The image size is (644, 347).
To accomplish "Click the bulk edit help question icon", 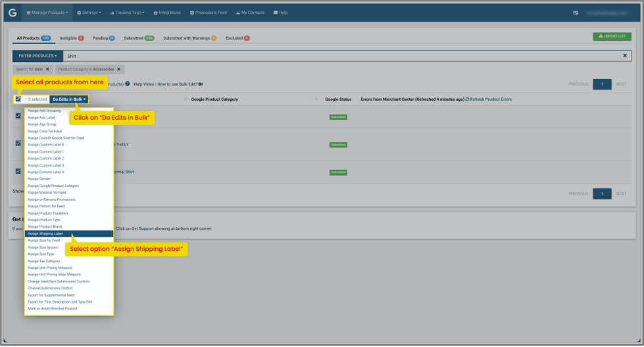I will 128,84.
